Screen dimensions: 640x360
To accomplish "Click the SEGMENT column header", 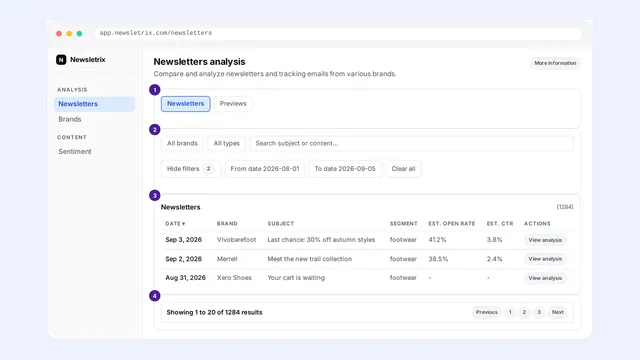I will [403, 224].
